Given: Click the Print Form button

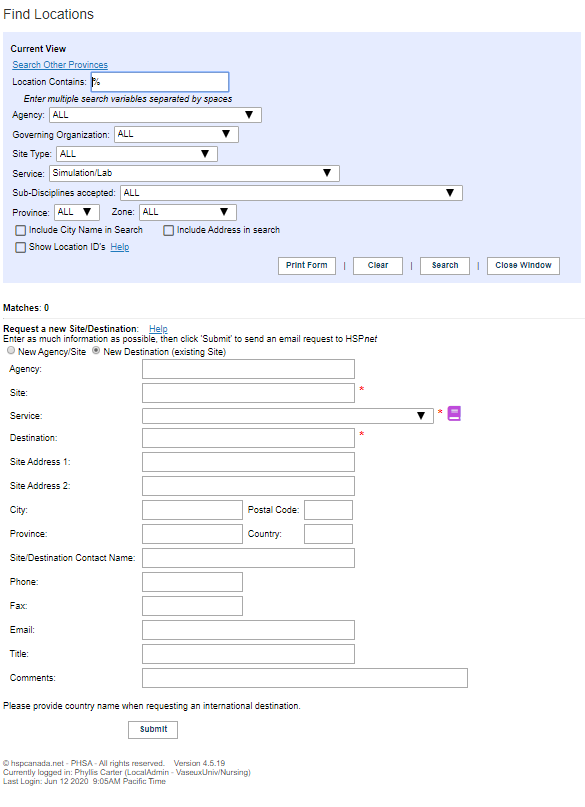Looking at the screenshot, I should 307,266.
